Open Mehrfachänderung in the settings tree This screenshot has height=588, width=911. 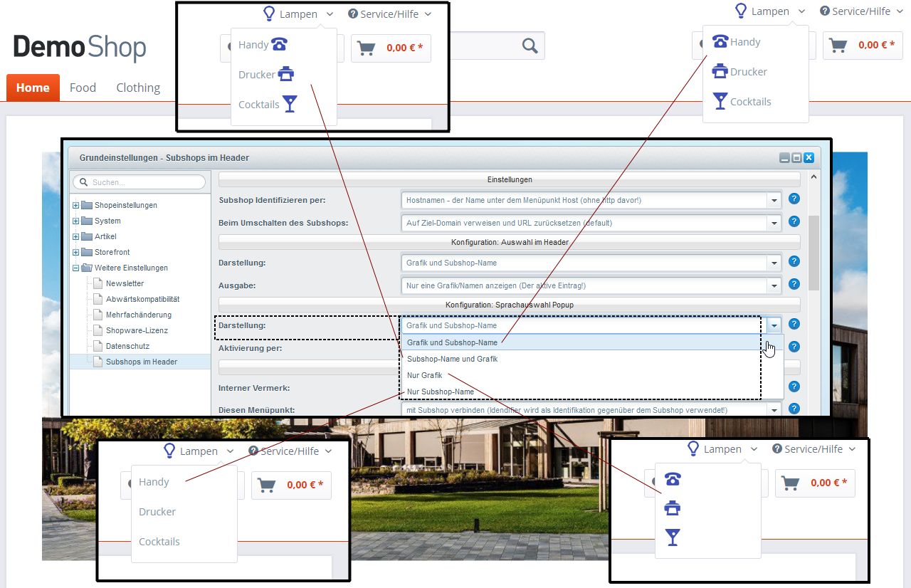[x=139, y=315]
